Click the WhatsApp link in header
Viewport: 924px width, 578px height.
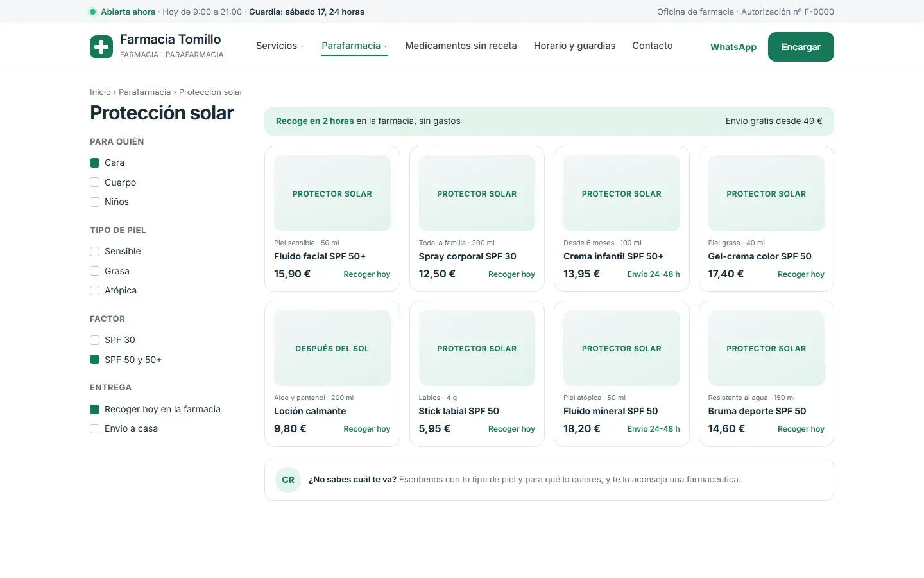point(733,47)
